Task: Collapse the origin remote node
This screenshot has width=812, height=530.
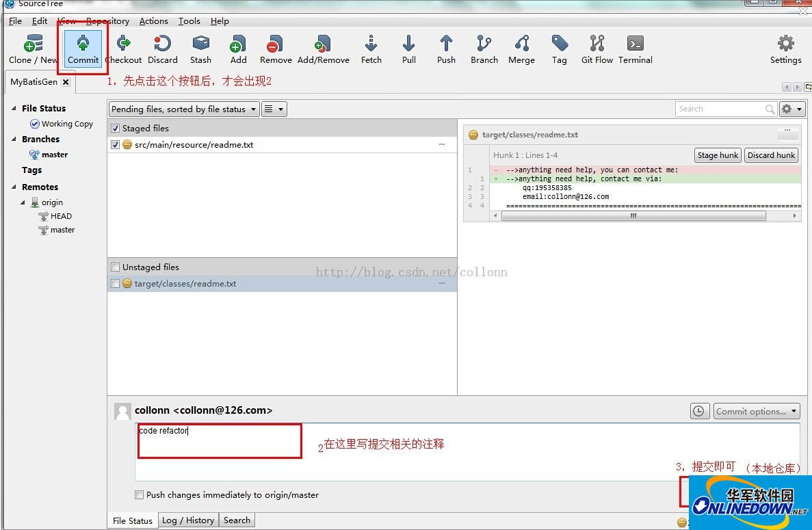Action: (23, 202)
